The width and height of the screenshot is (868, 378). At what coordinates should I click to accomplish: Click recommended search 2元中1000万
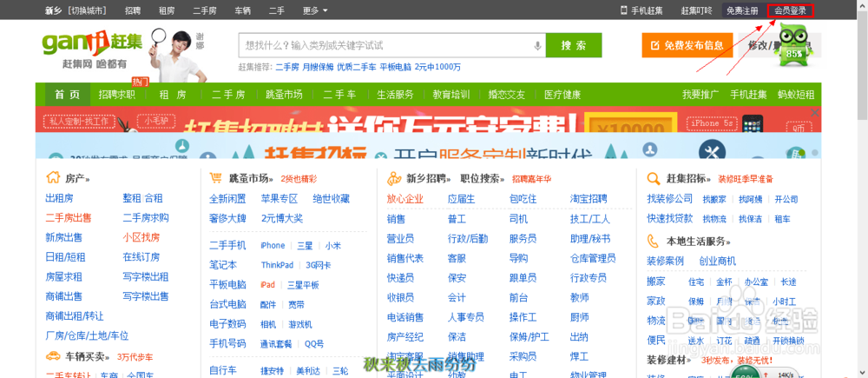[x=437, y=67]
